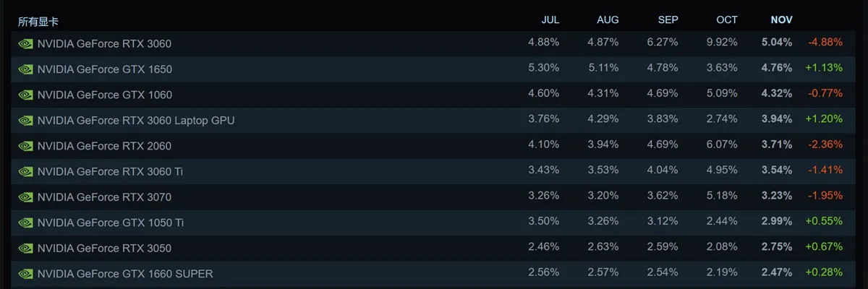The height and width of the screenshot is (289, 868).
Task: Click the 所有显卡 heading
Action: [38, 22]
